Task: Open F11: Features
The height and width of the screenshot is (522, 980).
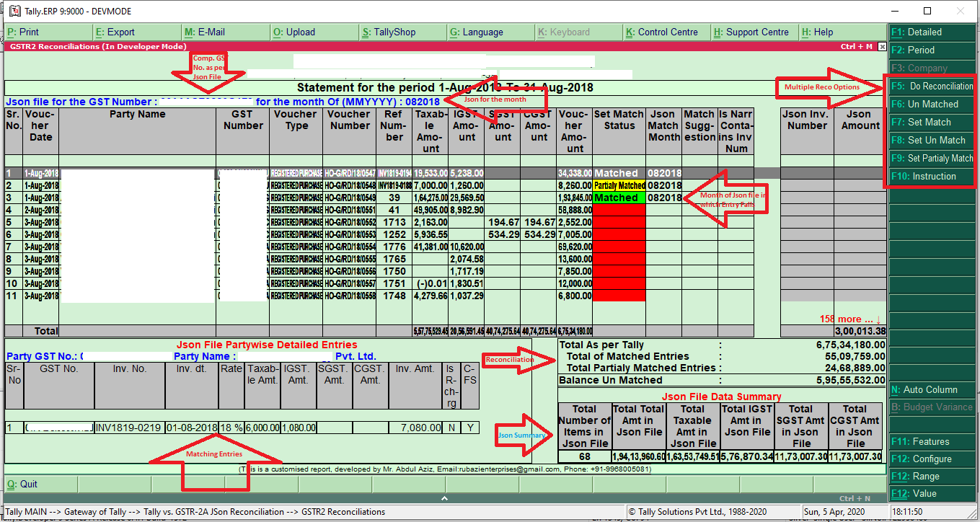Action: pos(932,442)
